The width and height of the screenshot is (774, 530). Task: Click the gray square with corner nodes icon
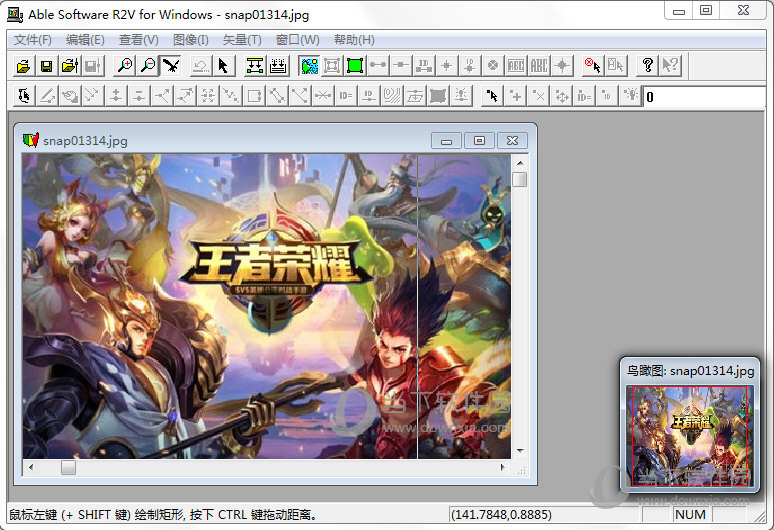point(332,66)
